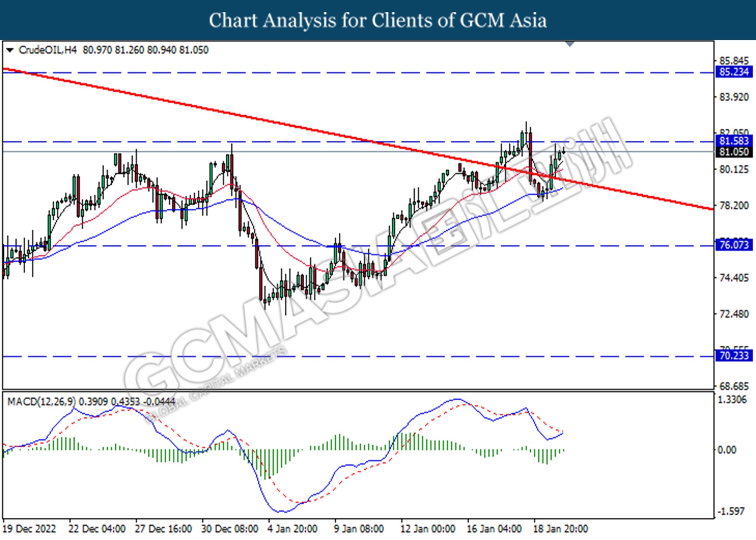Open the CrudeOIL,H4 symbol dropdown arrow
The height and width of the screenshot is (540, 756).
click(x=10, y=50)
